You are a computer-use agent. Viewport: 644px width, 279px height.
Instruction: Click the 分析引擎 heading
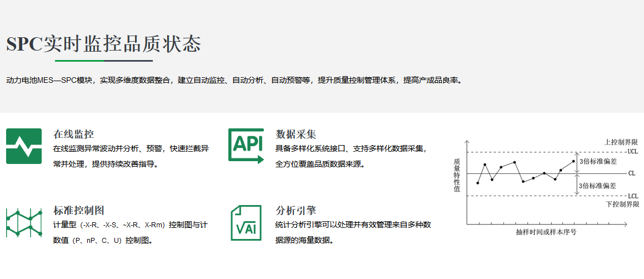coord(296,211)
